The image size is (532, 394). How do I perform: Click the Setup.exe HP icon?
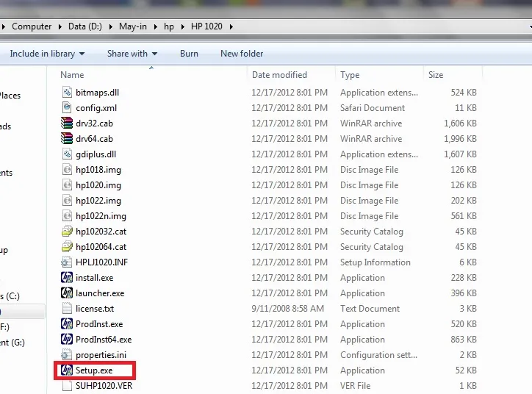[x=67, y=370]
